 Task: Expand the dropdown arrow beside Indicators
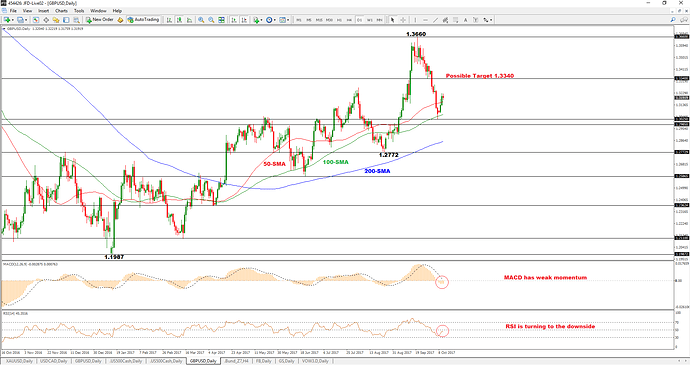tap(261, 20)
